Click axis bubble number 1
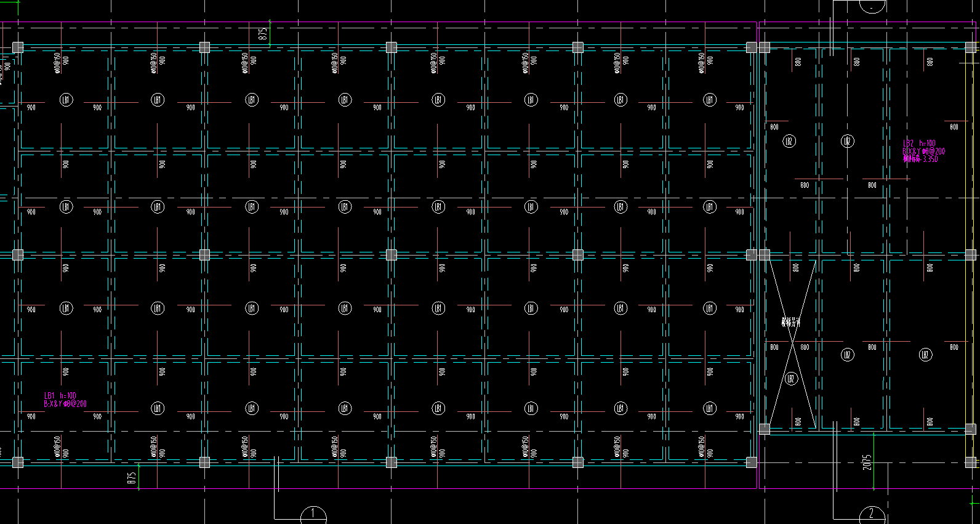 click(313, 515)
